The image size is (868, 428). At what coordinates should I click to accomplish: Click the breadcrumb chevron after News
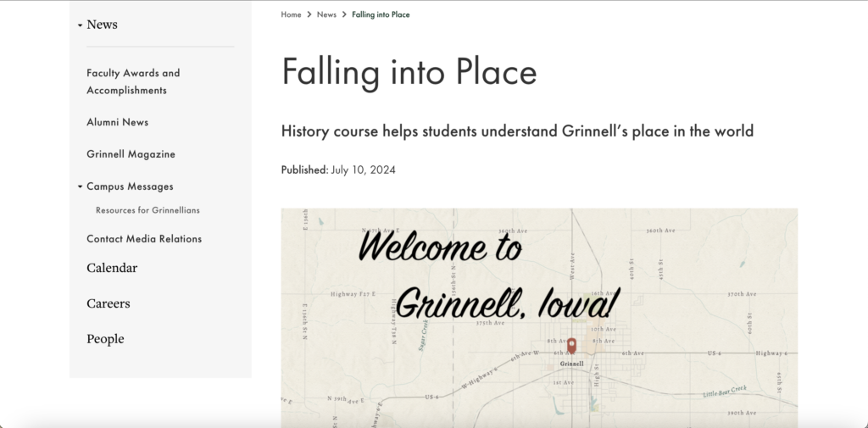click(344, 14)
